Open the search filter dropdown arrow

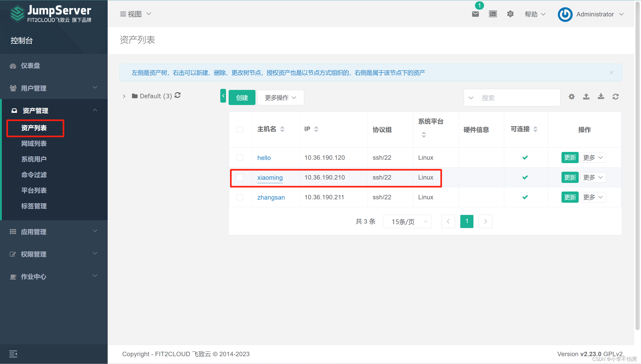click(471, 98)
